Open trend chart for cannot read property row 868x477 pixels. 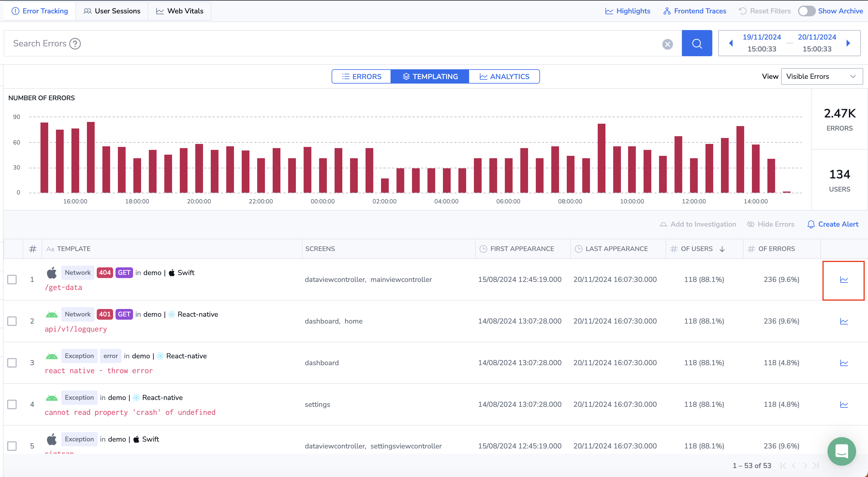(x=843, y=404)
